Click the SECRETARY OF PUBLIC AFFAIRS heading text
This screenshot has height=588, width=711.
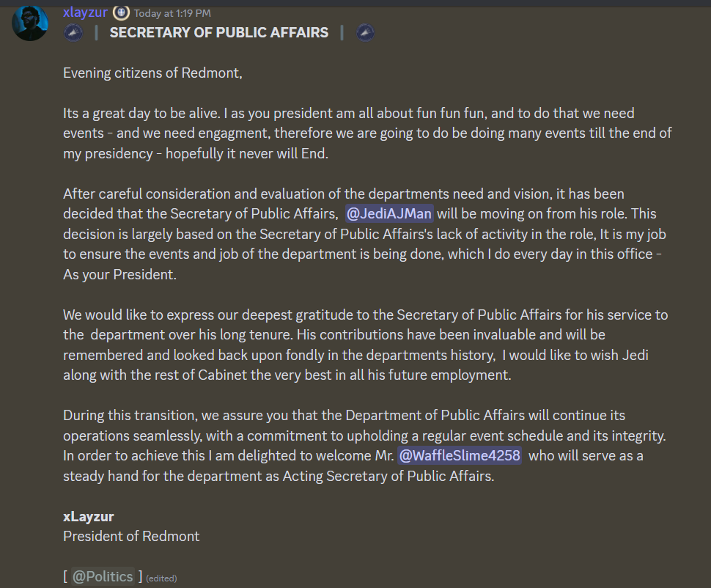219,33
